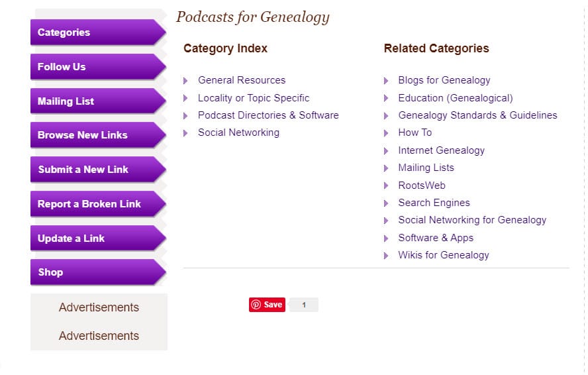Image resolution: width=588 pixels, height=375 pixels.
Task: Follow the Genealogy Standards & Guidelines link
Action: [477, 115]
